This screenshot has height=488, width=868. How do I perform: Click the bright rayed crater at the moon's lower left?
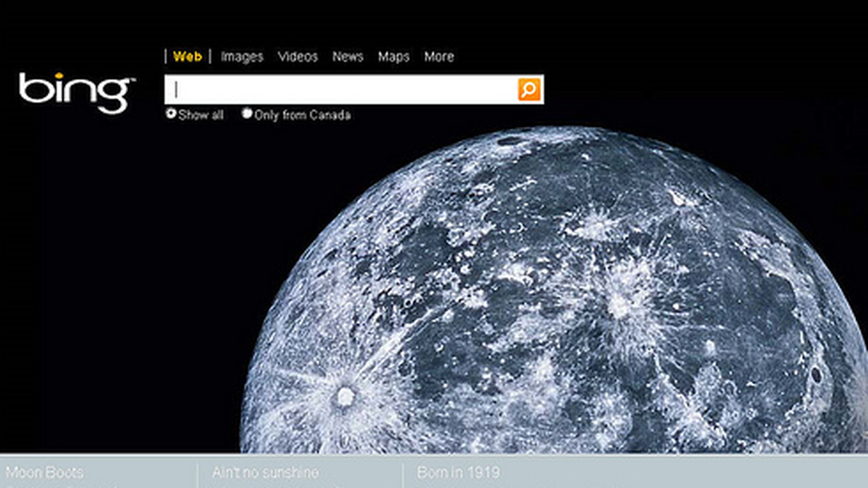tap(345, 397)
